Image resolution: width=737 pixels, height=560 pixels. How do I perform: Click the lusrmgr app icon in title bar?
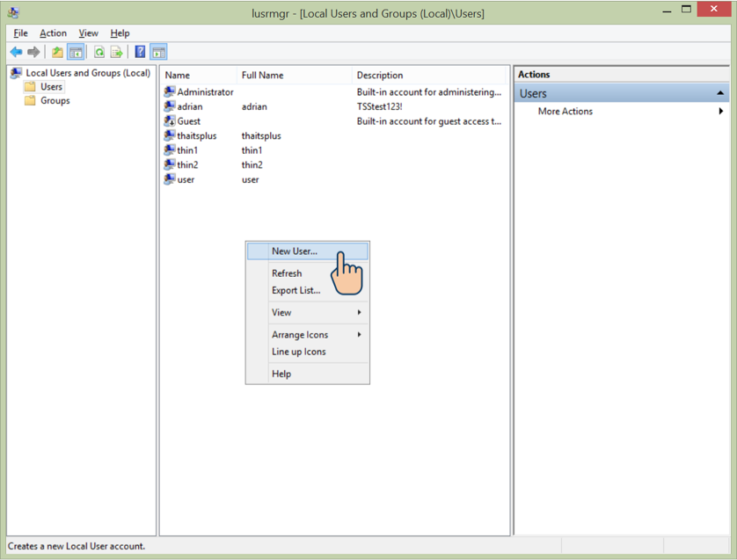pyautogui.click(x=13, y=12)
